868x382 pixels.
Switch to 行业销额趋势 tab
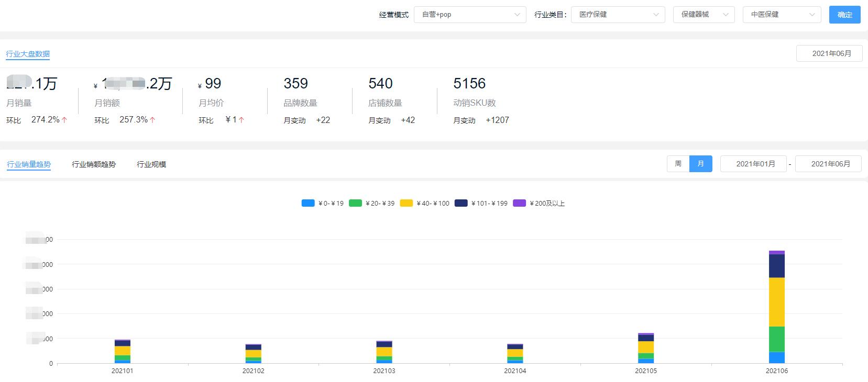coord(94,164)
